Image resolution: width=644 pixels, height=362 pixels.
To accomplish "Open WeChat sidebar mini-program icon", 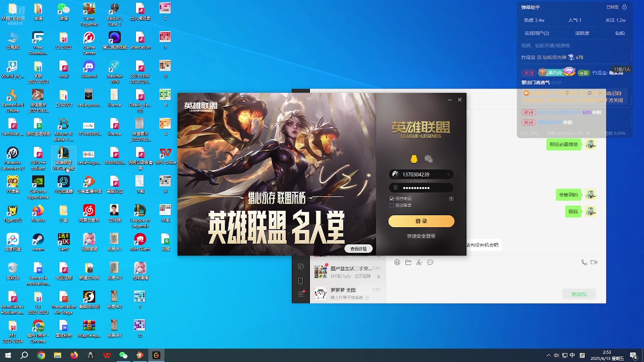I will [x=301, y=266].
